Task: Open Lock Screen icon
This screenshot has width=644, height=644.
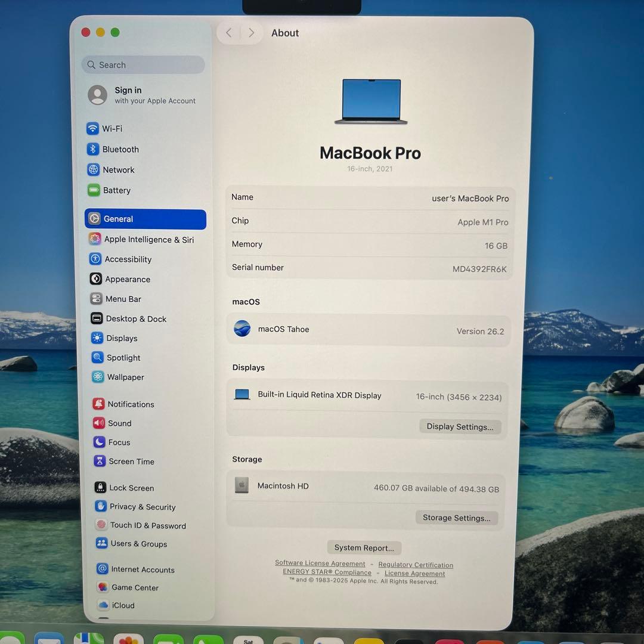Action: click(100, 488)
